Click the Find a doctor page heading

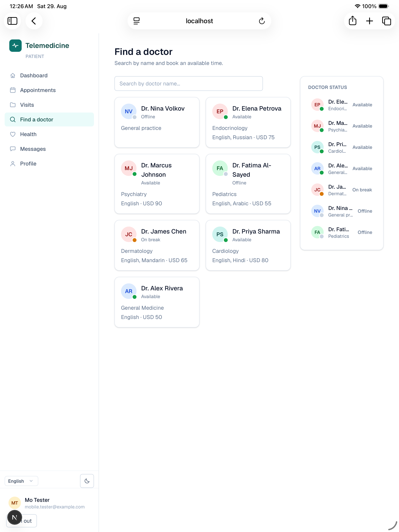click(x=143, y=52)
